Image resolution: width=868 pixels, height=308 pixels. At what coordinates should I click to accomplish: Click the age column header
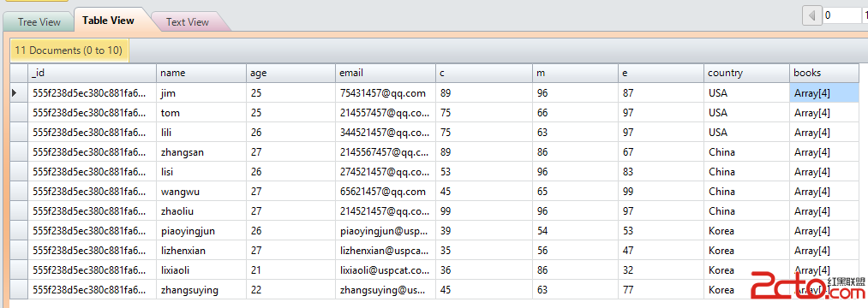point(291,73)
